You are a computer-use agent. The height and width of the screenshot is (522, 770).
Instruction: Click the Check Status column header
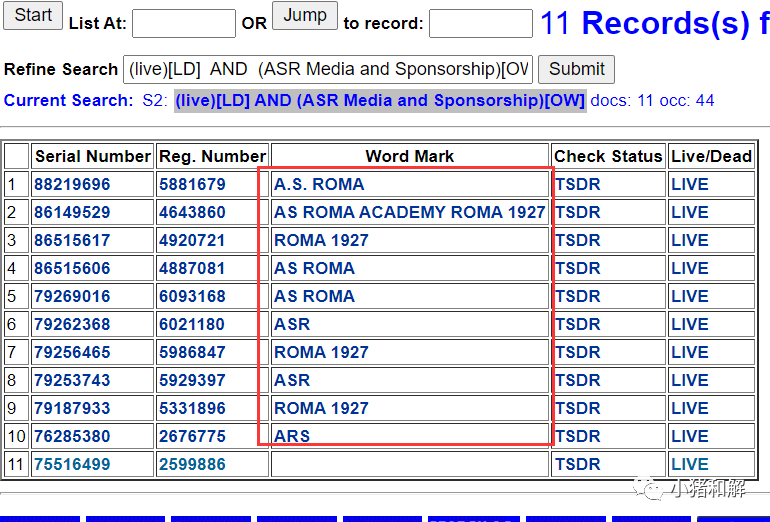608,156
